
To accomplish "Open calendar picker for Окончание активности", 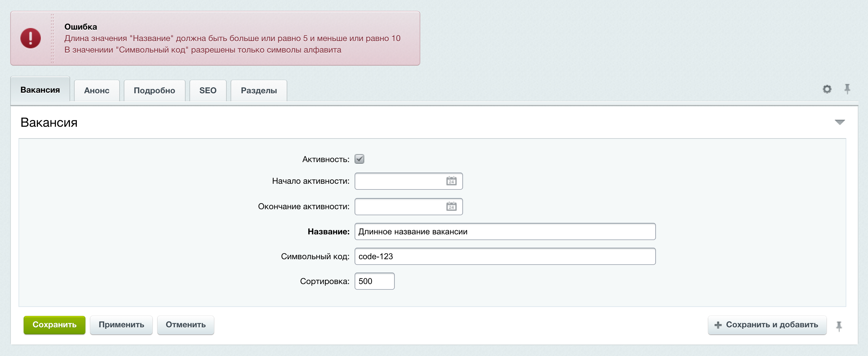I will pyautogui.click(x=451, y=206).
